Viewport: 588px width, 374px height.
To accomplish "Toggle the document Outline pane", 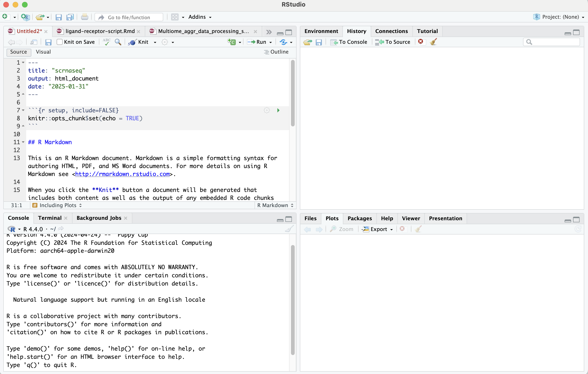I will pyautogui.click(x=276, y=52).
